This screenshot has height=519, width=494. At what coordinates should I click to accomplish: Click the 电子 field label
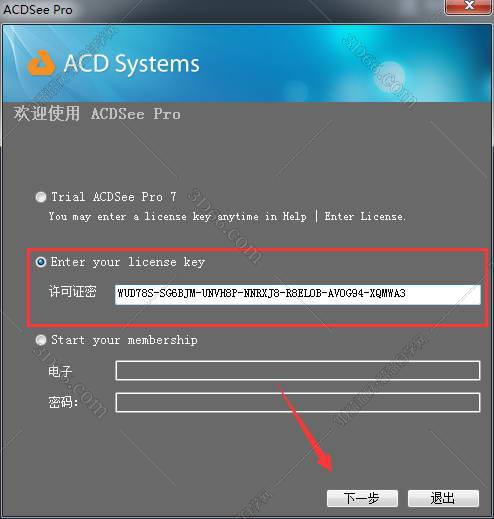coord(60,371)
